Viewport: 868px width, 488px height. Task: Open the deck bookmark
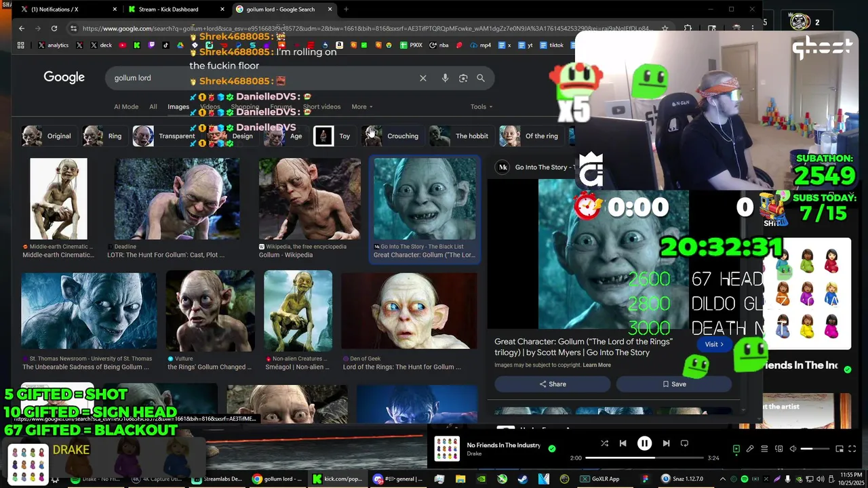tap(100, 45)
